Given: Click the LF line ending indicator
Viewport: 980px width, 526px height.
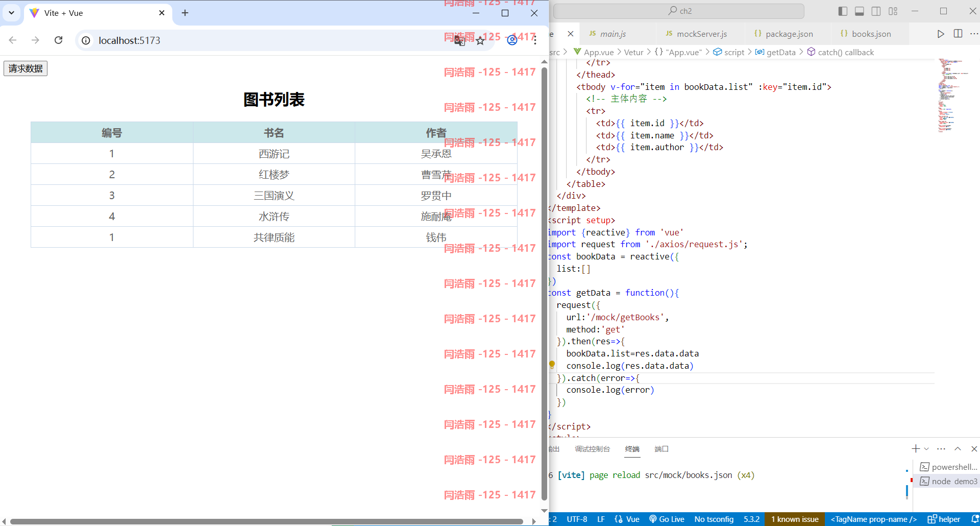Looking at the screenshot, I should click(601, 519).
